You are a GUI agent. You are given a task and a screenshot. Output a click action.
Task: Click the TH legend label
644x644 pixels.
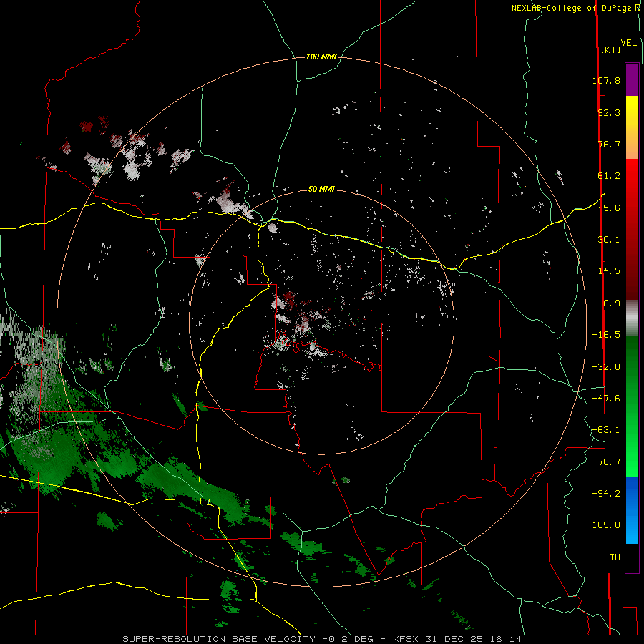click(x=615, y=557)
